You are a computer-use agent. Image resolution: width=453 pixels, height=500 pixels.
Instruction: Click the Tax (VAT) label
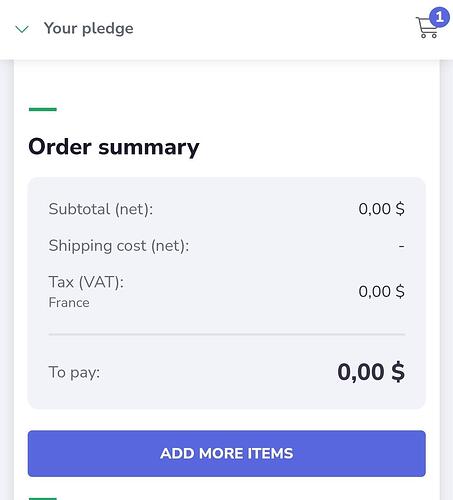[86, 282]
